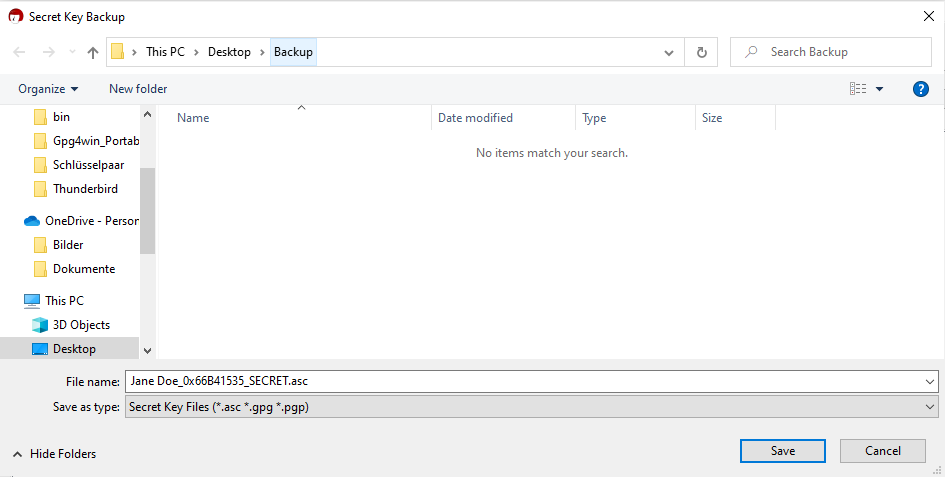Click the Cancel button
Screen dimensions: 945x477
coord(883,451)
